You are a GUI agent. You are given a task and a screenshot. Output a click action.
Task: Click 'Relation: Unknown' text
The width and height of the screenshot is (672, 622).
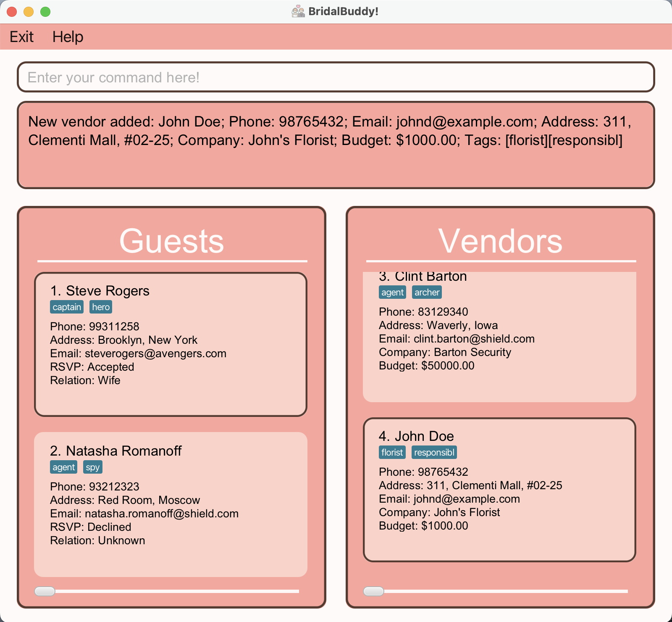click(97, 540)
